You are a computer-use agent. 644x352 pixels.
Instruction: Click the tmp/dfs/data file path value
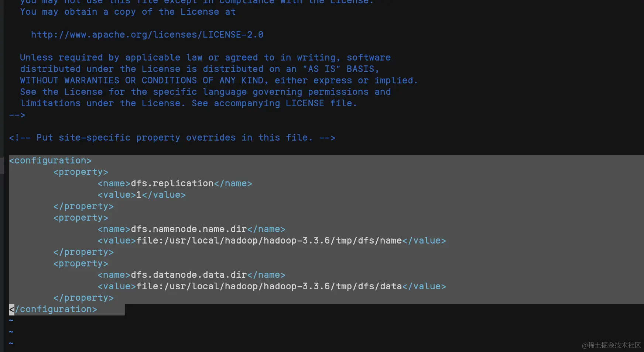point(269,286)
